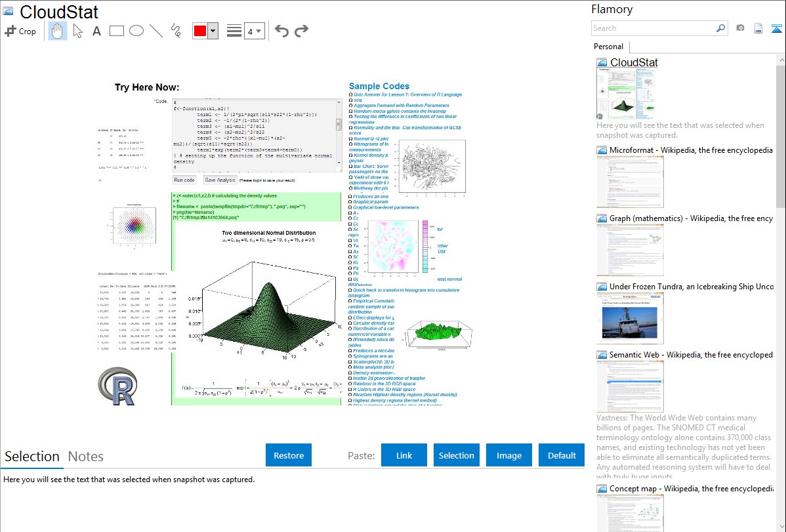Screen dimensions: 786x532
Task: Open the Notes tab
Action: tap(86, 457)
